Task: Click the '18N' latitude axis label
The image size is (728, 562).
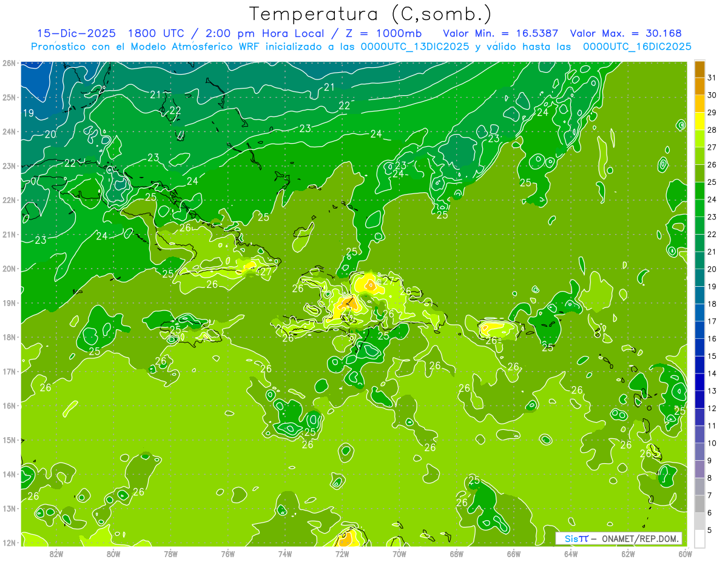Action: (8, 337)
